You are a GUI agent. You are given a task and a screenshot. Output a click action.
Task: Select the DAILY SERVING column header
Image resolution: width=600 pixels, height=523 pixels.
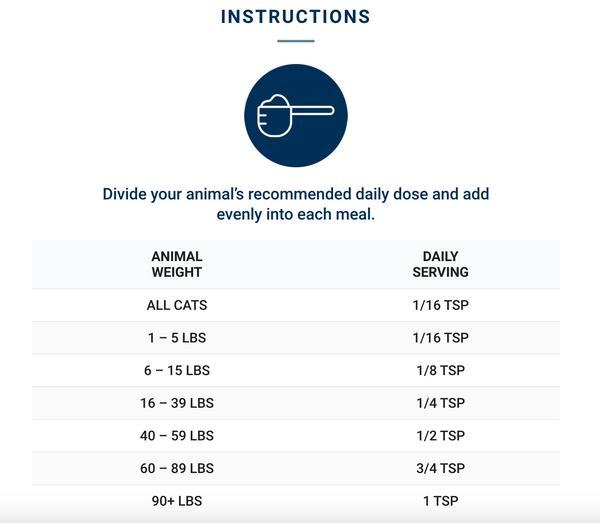[x=440, y=264]
